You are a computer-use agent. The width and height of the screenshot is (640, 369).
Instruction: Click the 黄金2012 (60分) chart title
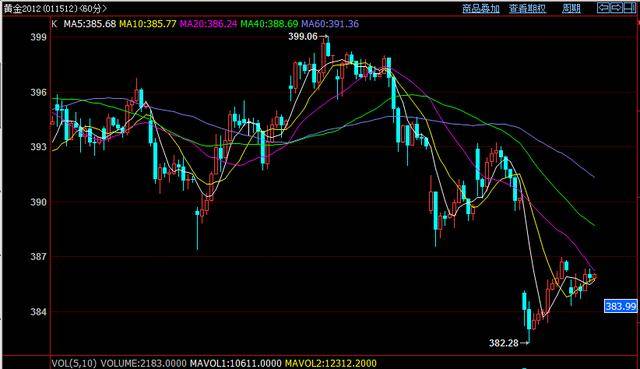(x=56, y=8)
